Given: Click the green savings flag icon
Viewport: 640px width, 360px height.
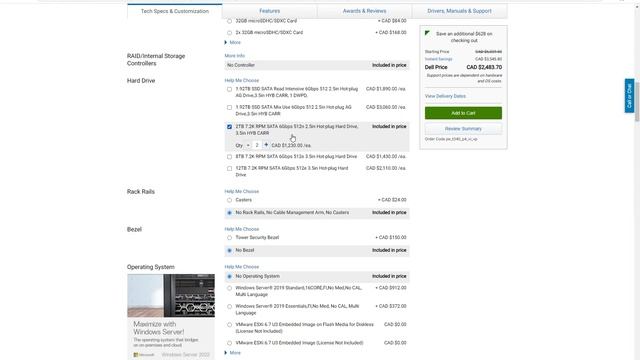Looking at the screenshot, I should (427, 33).
